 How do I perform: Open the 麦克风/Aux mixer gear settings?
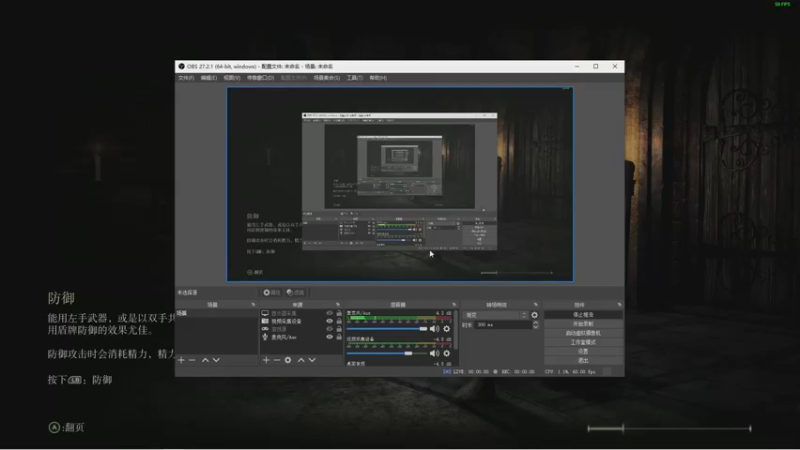pyautogui.click(x=446, y=328)
